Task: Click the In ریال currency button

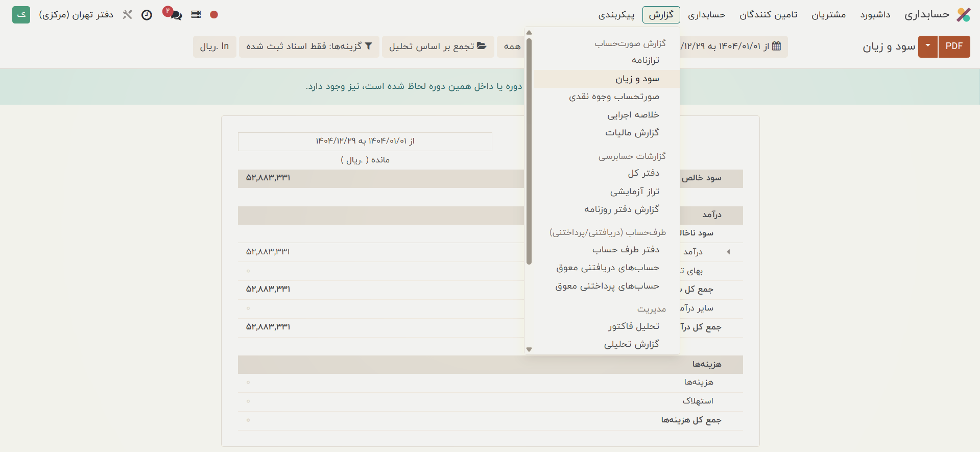Action: click(214, 46)
